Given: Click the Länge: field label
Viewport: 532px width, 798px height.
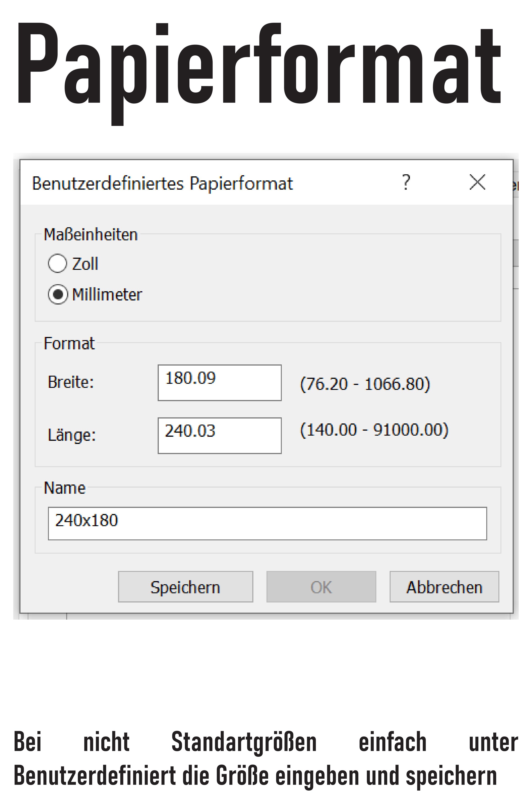Looking at the screenshot, I should (72, 435).
